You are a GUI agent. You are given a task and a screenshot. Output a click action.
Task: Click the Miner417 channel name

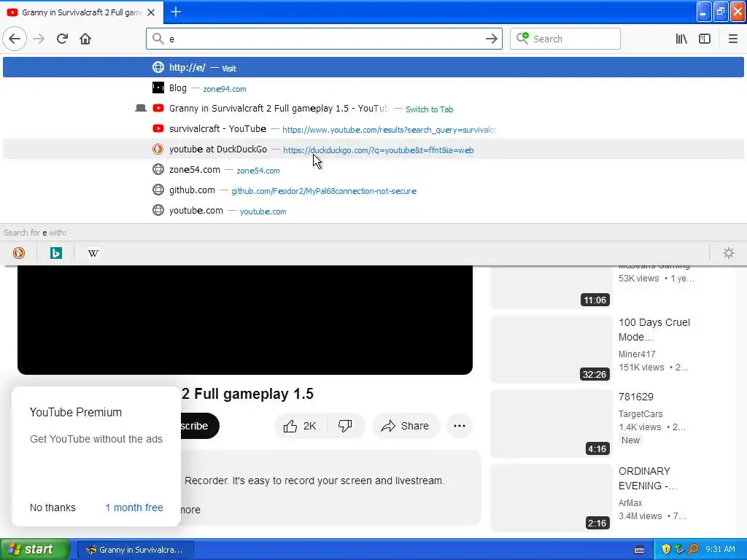[x=637, y=354]
